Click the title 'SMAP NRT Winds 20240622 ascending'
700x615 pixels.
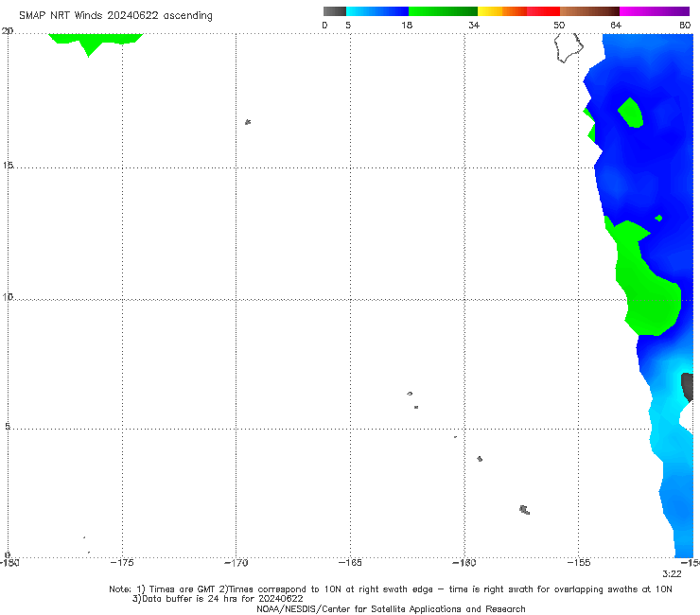pyautogui.click(x=115, y=15)
